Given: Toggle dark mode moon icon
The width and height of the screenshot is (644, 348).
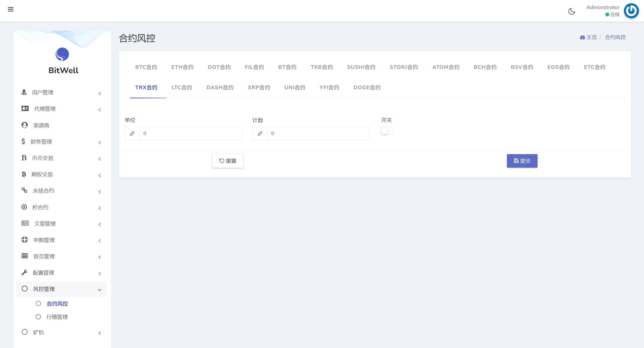Looking at the screenshot, I should (572, 11).
